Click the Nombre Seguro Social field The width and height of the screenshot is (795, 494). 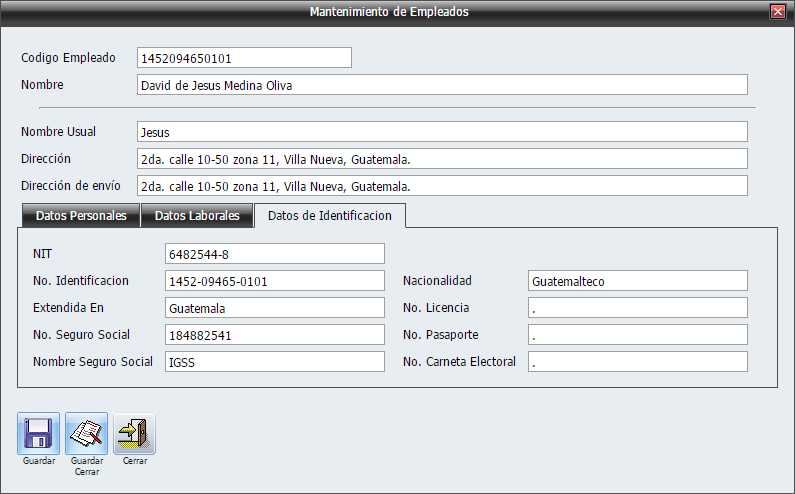(x=274, y=362)
